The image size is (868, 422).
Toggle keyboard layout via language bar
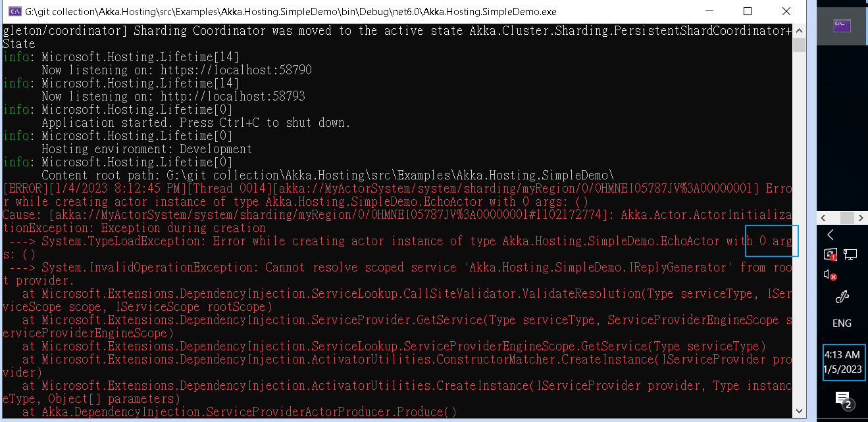(842, 323)
